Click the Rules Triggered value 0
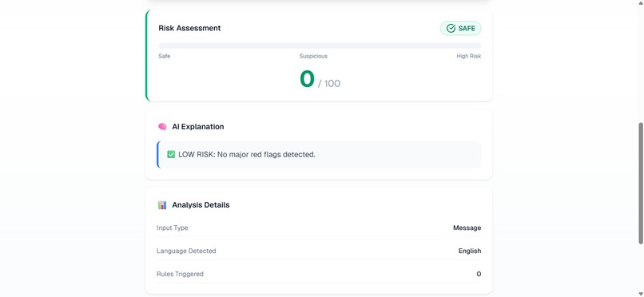Screen dimensions: 644x297 point(479,274)
